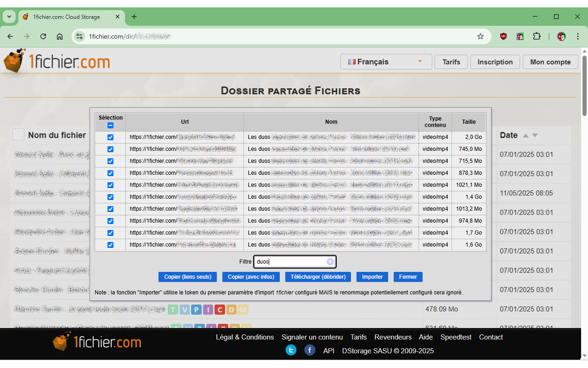Sort by Date using the descending arrow
Screen dimensions: 588x368
coord(535,135)
